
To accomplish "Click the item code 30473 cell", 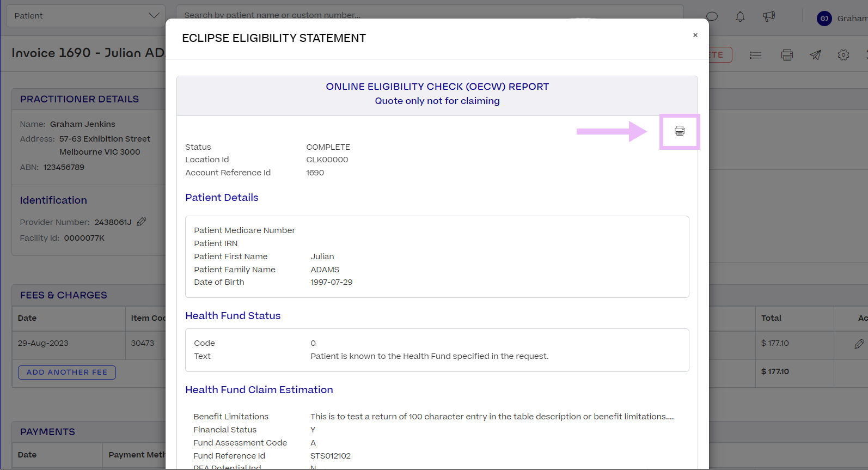I will (143, 343).
